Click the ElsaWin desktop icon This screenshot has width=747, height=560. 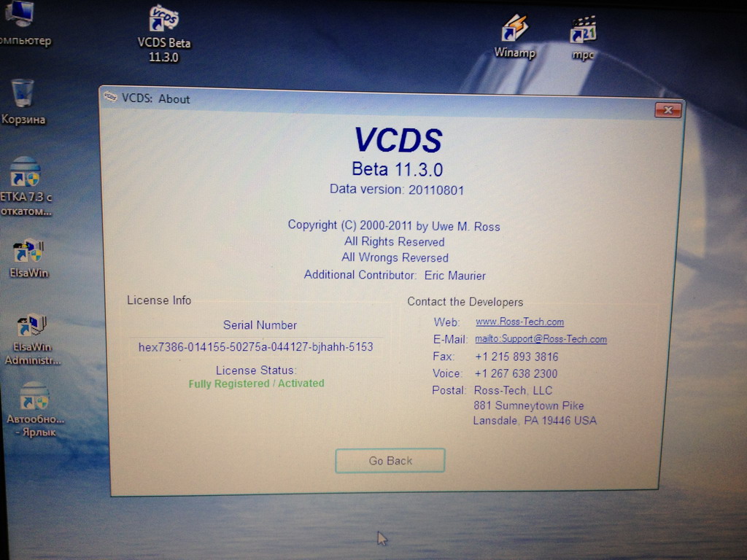(28, 252)
